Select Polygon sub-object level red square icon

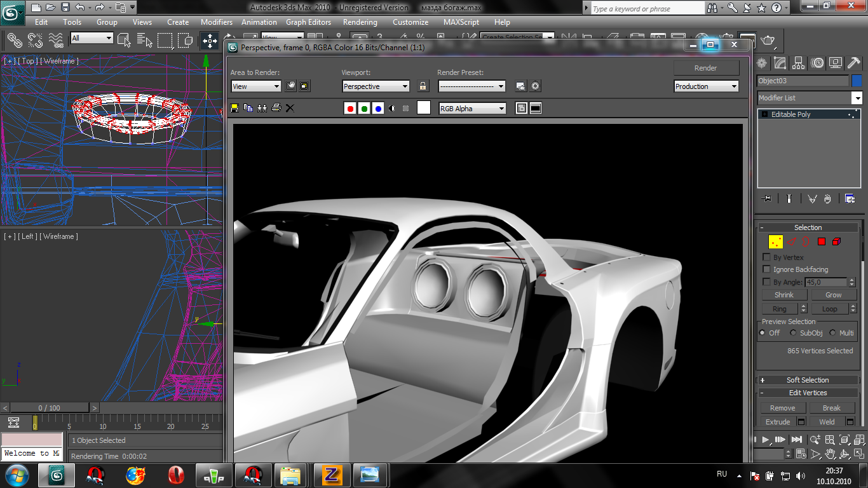click(821, 241)
